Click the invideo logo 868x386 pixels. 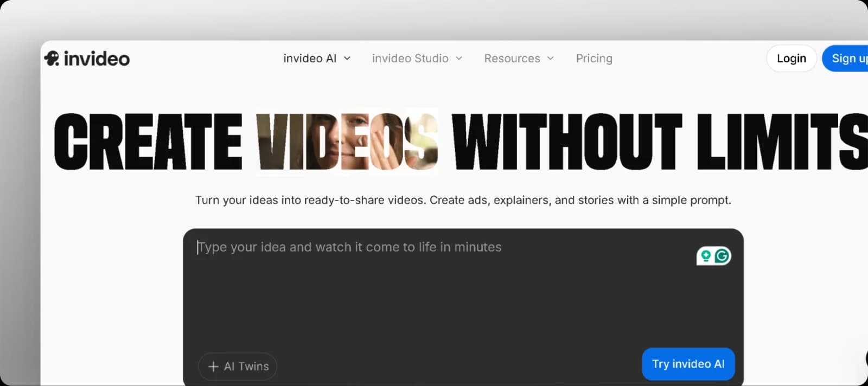[x=87, y=59]
